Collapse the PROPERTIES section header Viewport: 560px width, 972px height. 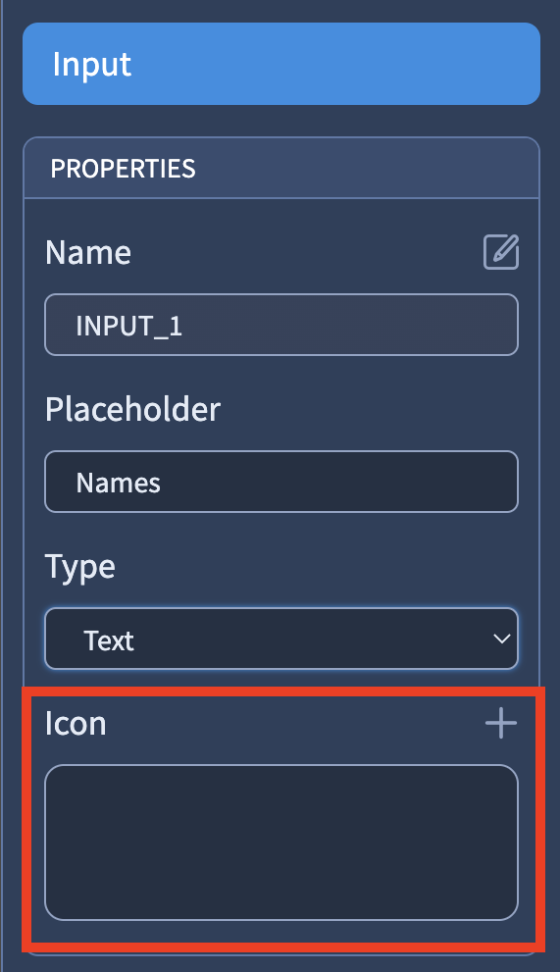(x=281, y=168)
